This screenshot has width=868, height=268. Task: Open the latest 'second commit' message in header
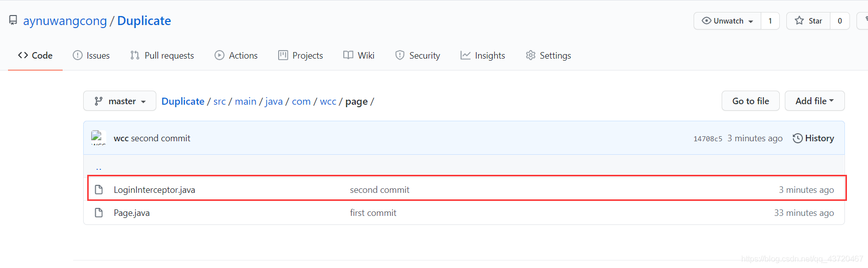pyautogui.click(x=161, y=138)
